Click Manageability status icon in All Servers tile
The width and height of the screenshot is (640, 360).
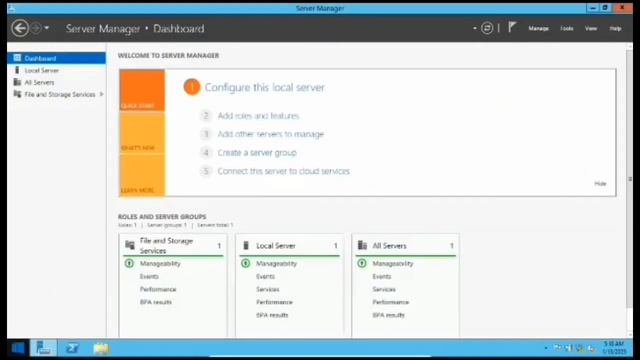362,264
